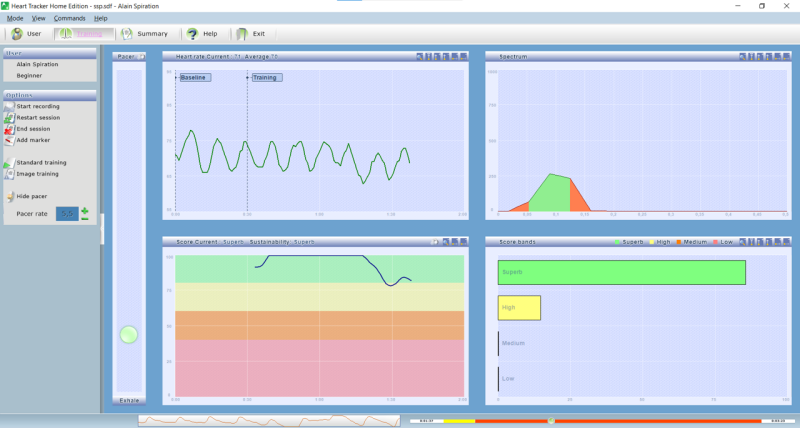
Task: Click the pacer rate value field
Action: (67, 214)
